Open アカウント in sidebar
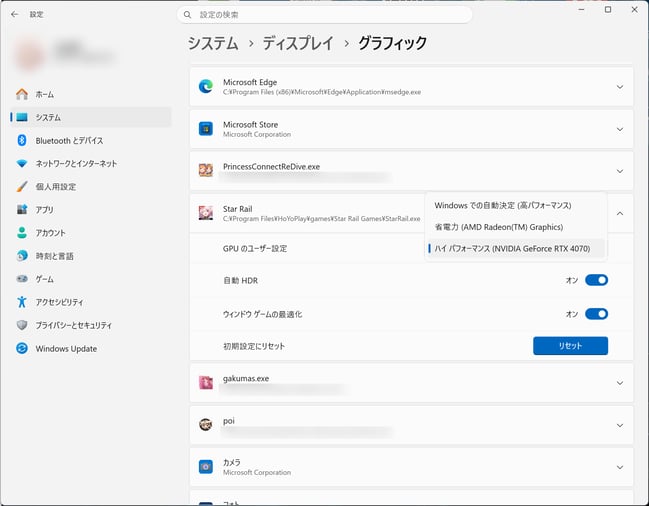This screenshot has height=506, width=649. point(91,233)
